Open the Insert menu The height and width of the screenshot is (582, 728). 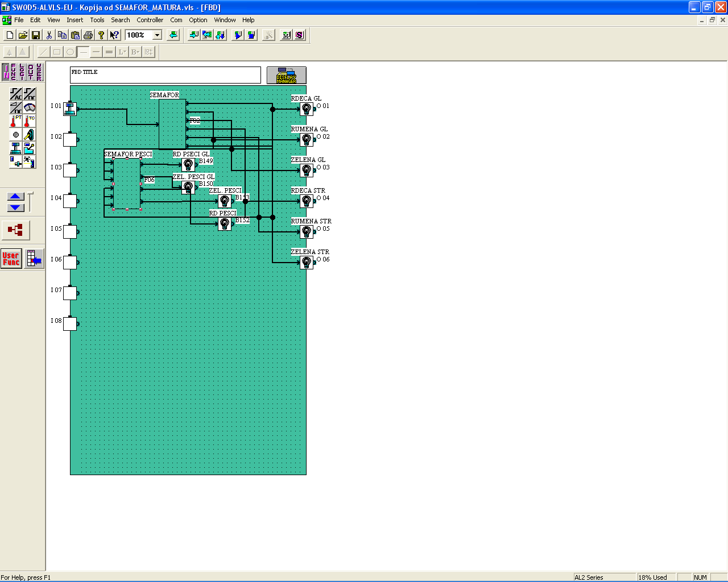click(x=75, y=20)
